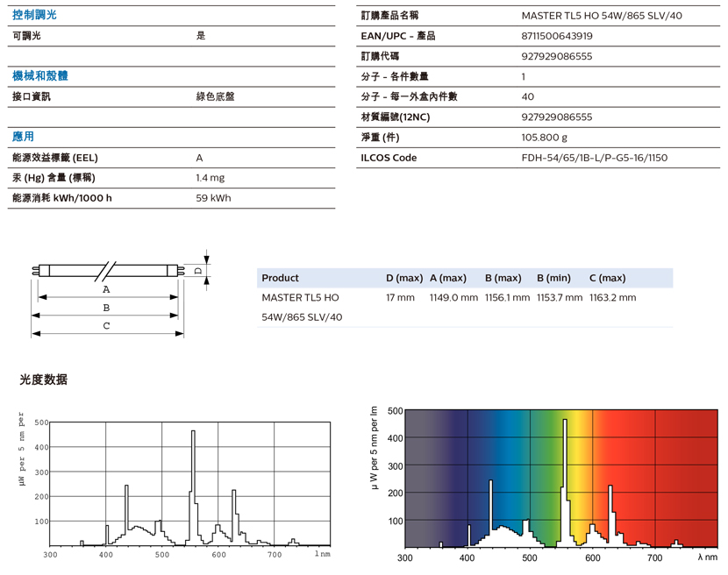Screen dimensions: 728x575
Task: Click the 1149.0 mm dimension value
Action: [453, 297]
